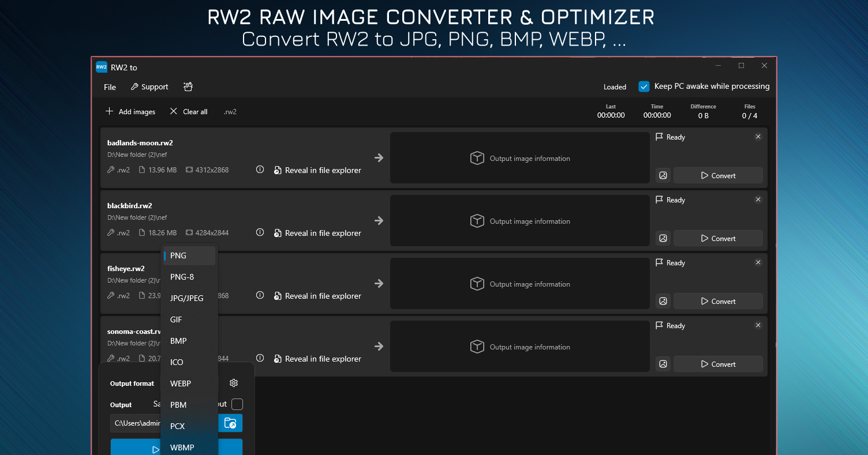This screenshot has height=455, width=868.
Task: Click the arrow icon on the blackbird.rw2 row
Action: click(x=379, y=220)
